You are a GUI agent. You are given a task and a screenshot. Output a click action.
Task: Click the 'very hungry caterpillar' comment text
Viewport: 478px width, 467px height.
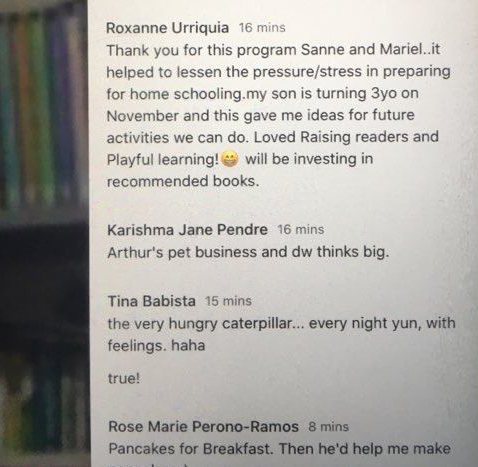coord(281,324)
